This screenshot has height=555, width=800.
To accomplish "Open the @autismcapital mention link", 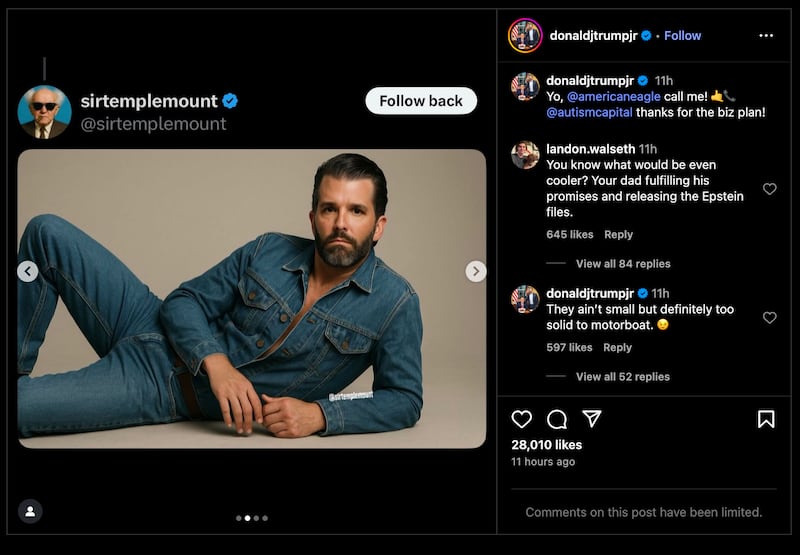I will point(591,113).
